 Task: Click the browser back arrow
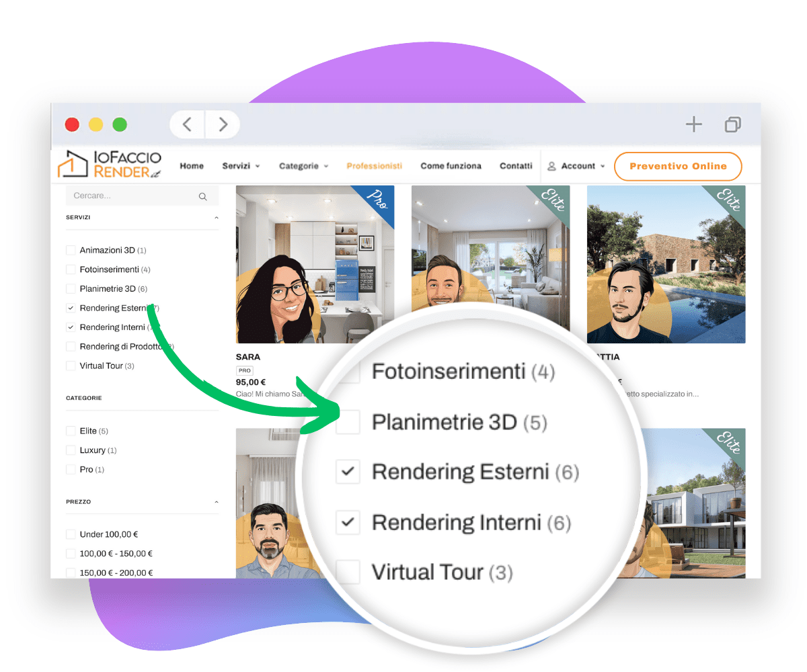point(188,124)
